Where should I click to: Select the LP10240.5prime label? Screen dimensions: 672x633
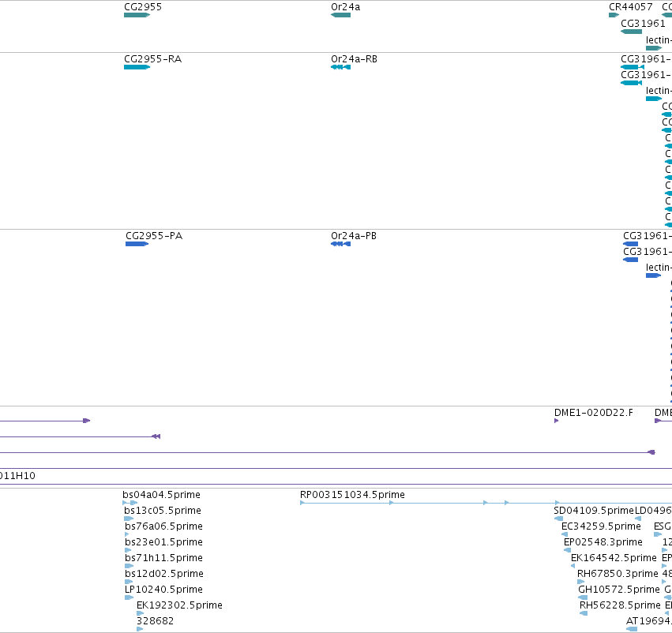pos(163,590)
